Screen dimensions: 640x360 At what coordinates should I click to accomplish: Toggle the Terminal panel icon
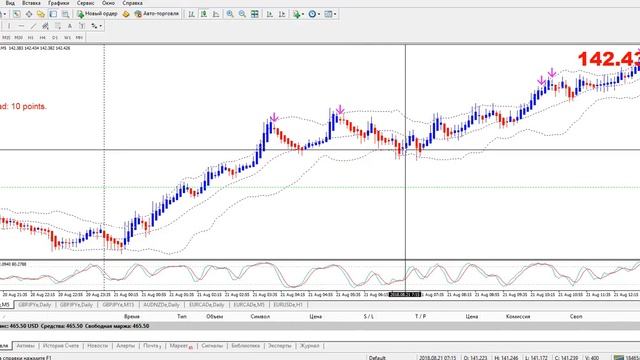pos(53,14)
